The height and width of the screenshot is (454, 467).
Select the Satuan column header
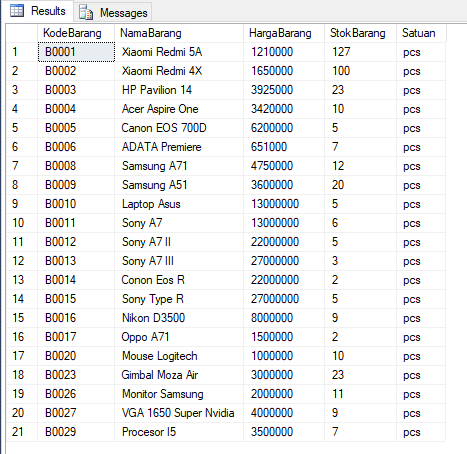tap(421, 33)
